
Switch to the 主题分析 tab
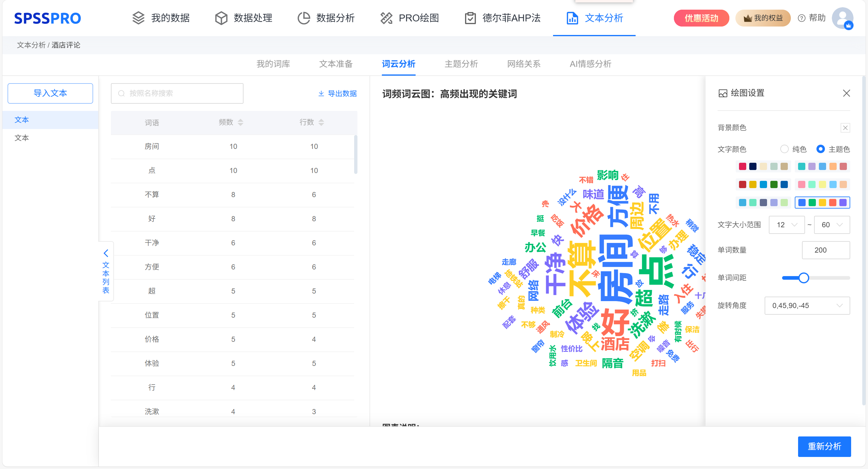click(461, 64)
